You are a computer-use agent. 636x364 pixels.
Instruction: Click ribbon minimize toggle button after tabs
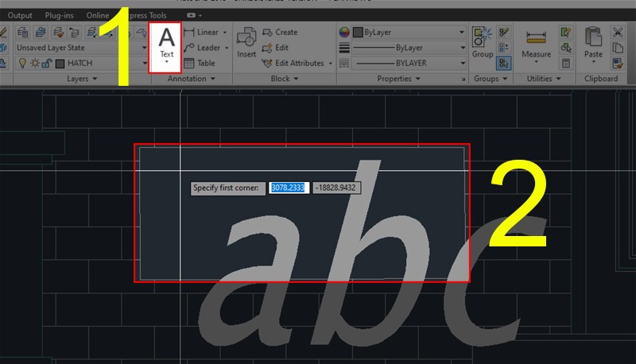pyautogui.click(x=191, y=15)
